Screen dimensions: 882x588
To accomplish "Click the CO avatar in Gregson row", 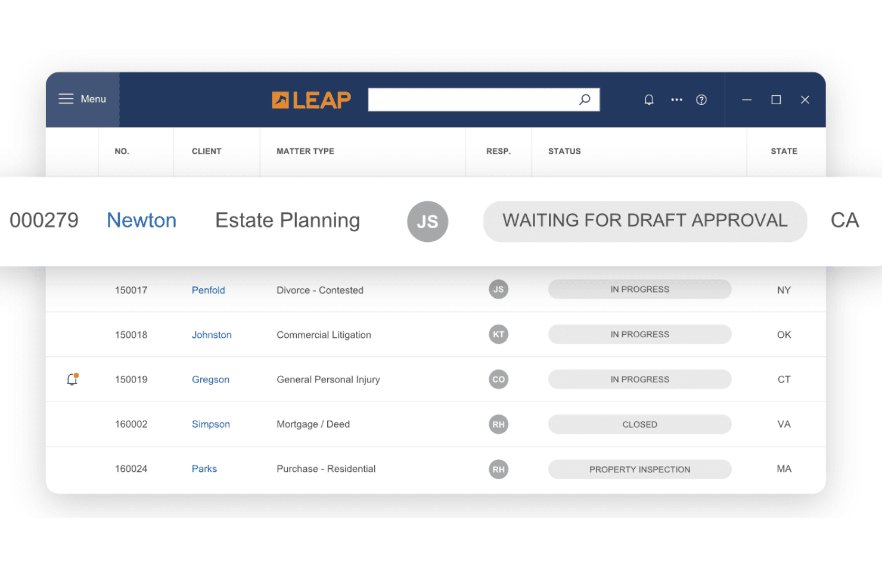I will [498, 379].
